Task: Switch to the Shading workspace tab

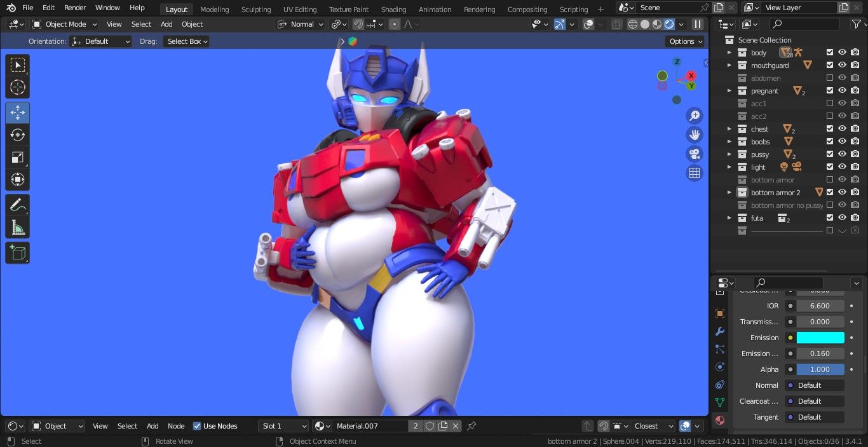Action: tap(393, 10)
